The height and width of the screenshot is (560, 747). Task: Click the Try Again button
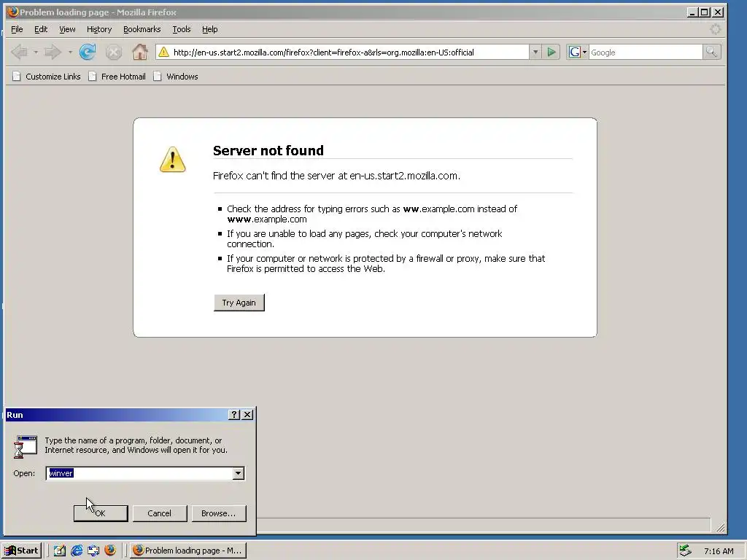tap(239, 303)
